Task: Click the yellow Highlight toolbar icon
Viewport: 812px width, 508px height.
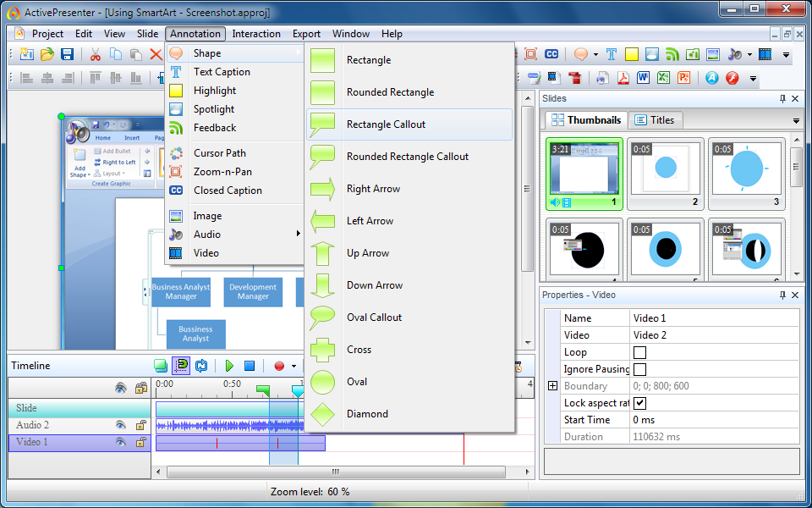Action: (631, 54)
